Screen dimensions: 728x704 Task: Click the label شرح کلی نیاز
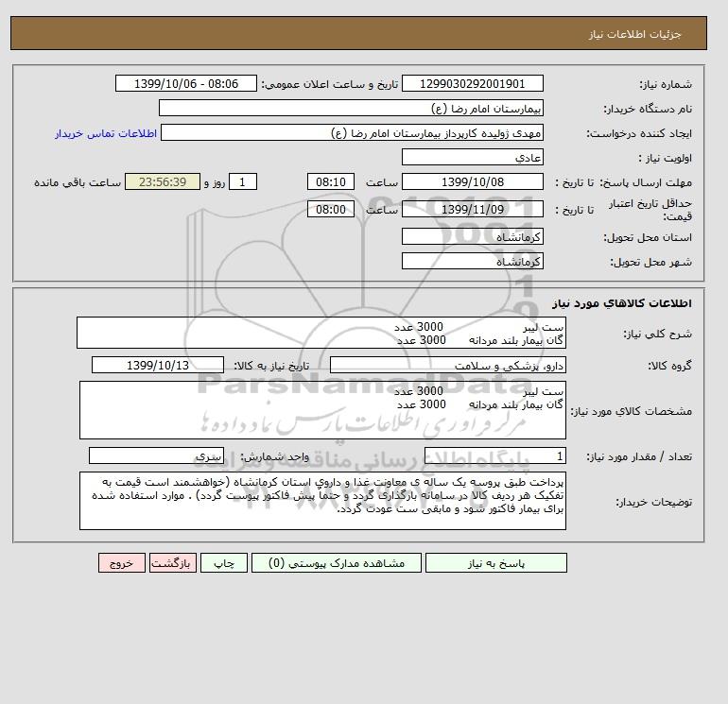657,334
